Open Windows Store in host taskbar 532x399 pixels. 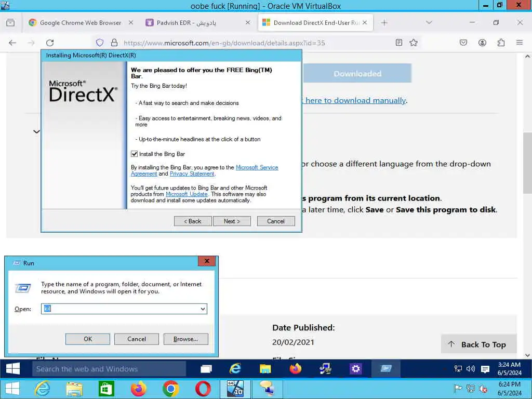[106, 389]
